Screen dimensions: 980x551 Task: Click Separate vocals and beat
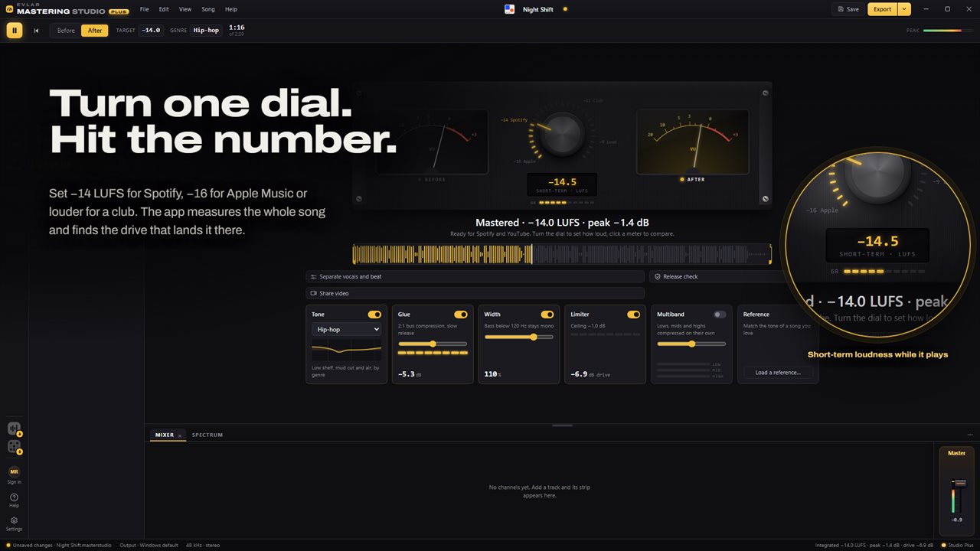pyautogui.click(x=475, y=276)
